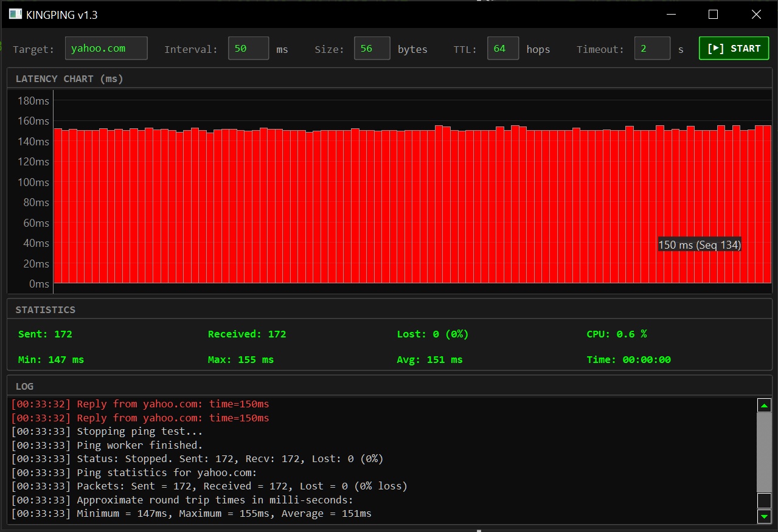
Task: Focus the Timeout seconds field
Action: tap(651, 49)
